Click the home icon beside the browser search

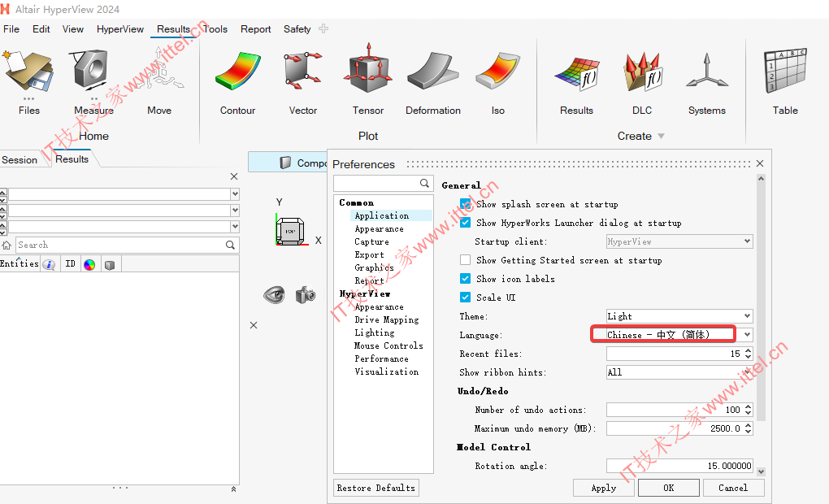(7, 245)
